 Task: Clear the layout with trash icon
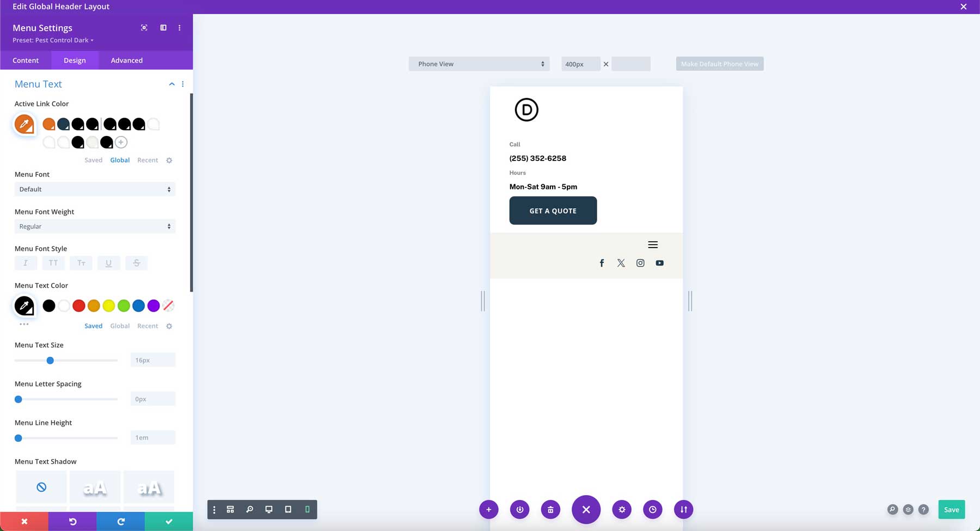point(550,509)
